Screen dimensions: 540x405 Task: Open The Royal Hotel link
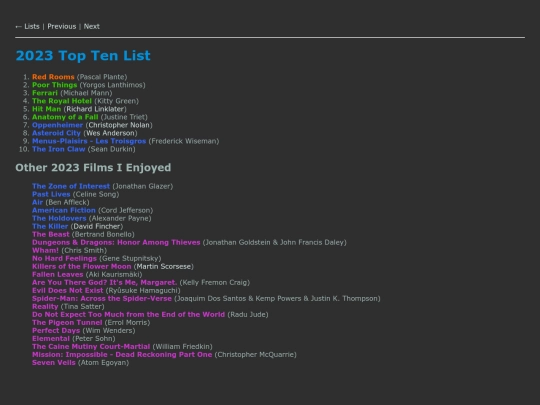pos(62,101)
